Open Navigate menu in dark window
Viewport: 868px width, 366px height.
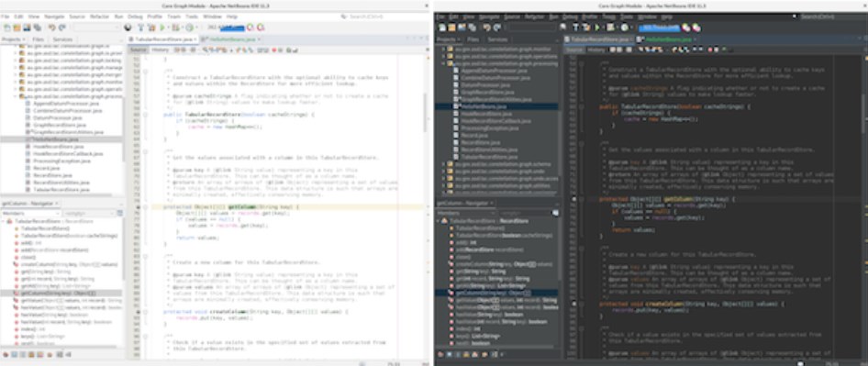pos(489,17)
